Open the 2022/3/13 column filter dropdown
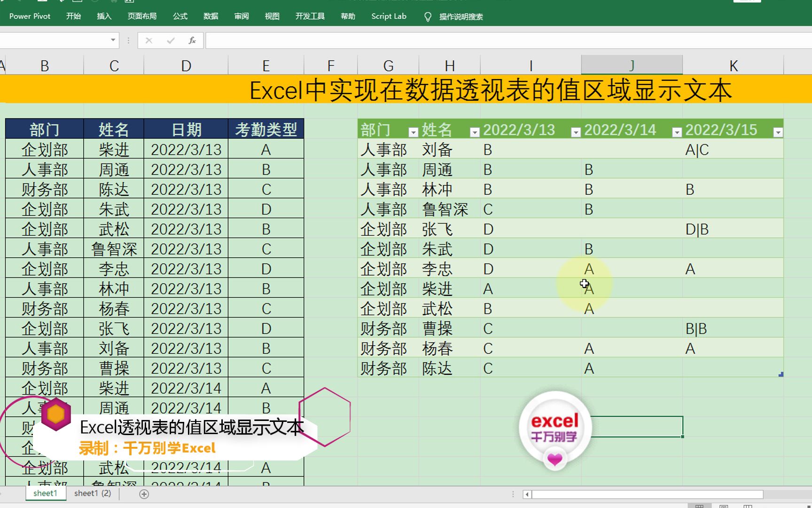Image resolution: width=812 pixels, height=508 pixels. (x=576, y=132)
